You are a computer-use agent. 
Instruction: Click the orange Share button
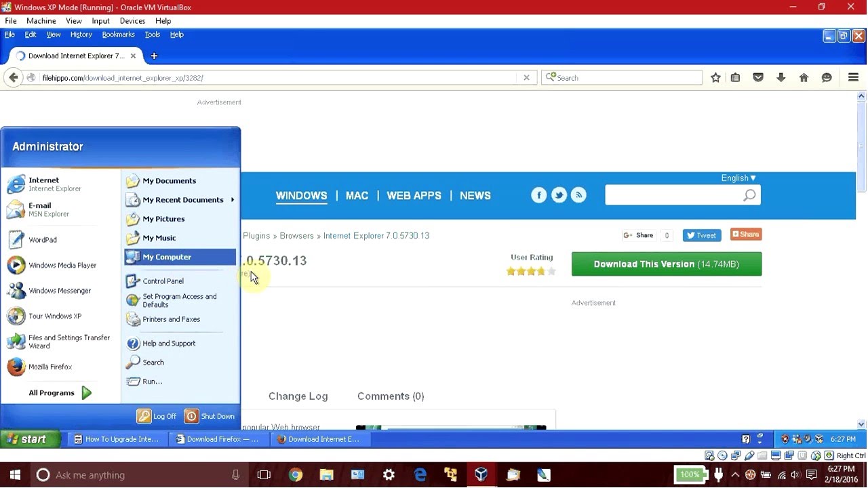pyautogui.click(x=746, y=235)
